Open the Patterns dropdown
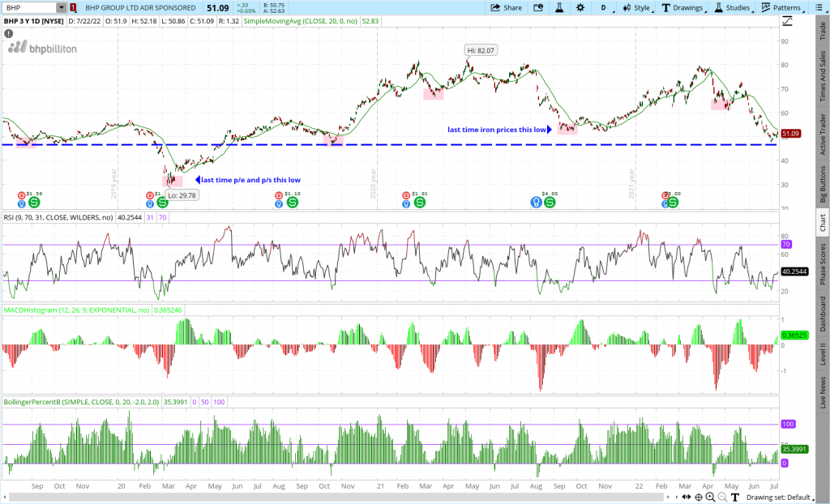 pyautogui.click(x=783, y=8)
